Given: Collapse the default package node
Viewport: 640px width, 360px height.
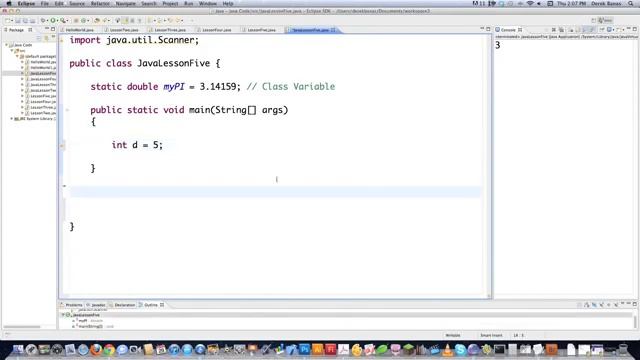Looking at the screenshot, I should point(17,56).
